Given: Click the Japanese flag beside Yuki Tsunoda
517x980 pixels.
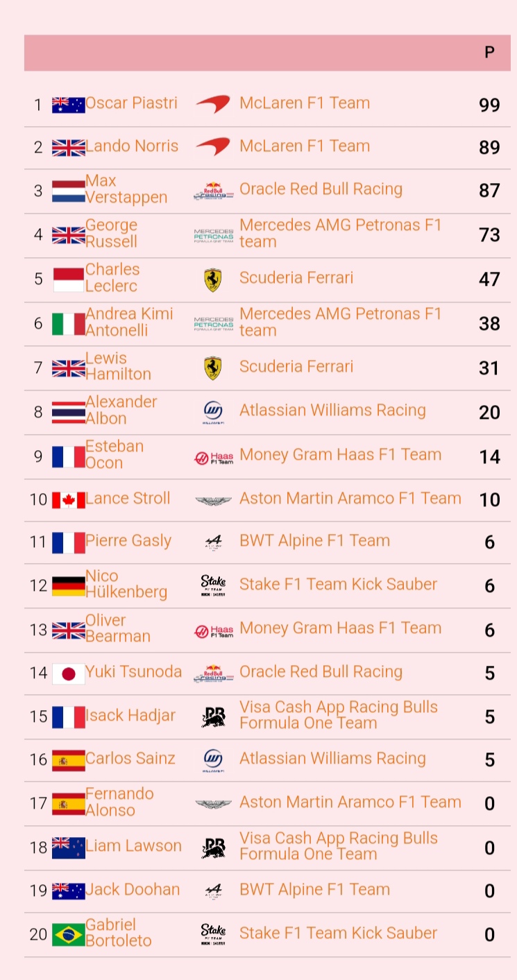Looking at the screenshot, I should (x=69, y=673).
